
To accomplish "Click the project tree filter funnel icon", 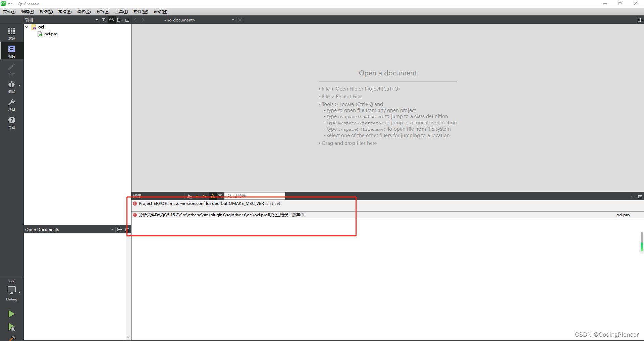I will tap(104, 20).
